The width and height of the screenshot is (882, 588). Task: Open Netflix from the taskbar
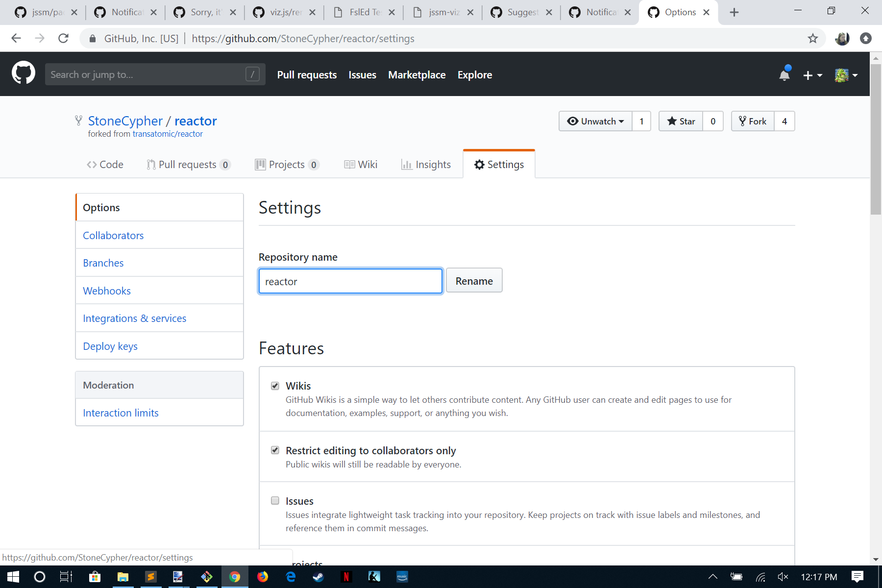coord(346,577)
